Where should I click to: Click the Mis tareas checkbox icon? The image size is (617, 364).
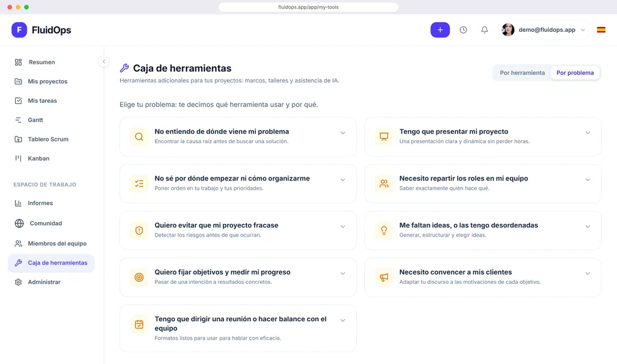18,100
